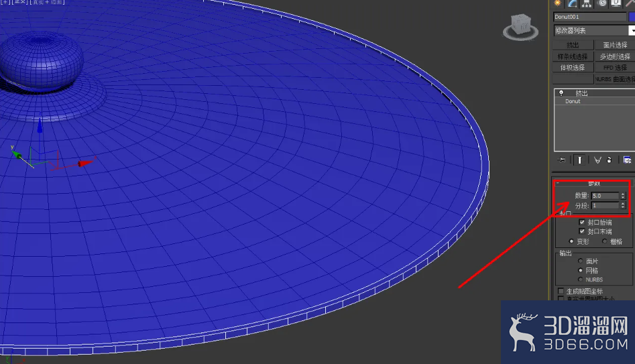The height and width of the screenshot is (364, 635).
Task: Click make unique icon under modifier stack
Action: click(597, 160)
